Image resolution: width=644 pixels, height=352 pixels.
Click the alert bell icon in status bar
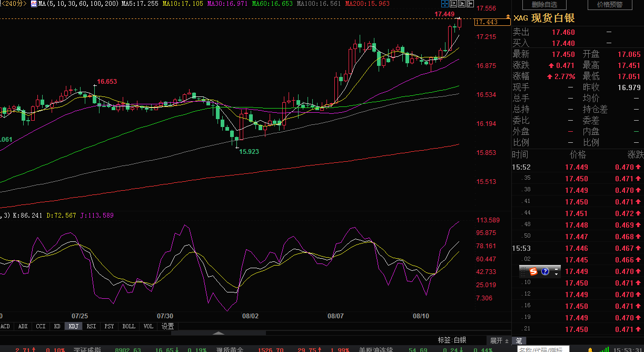[x=591, y=349]
